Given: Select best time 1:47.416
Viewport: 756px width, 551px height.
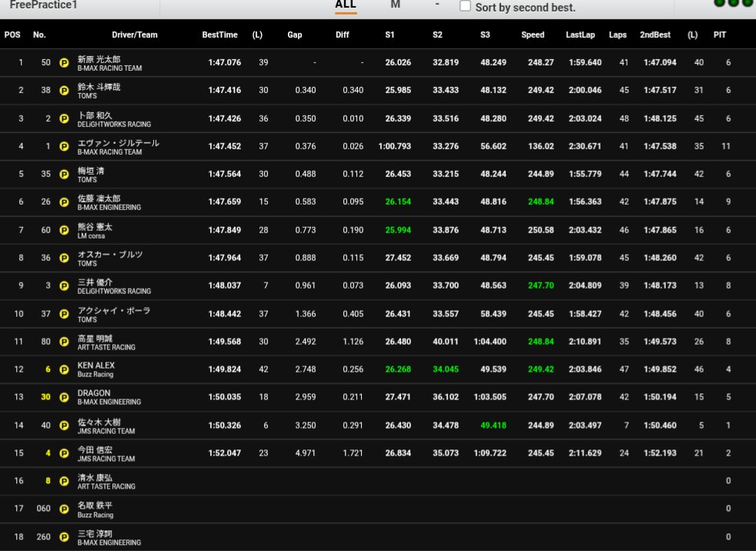Looking at the screenshot, I should pyautogui.click(x=225, y=90).
